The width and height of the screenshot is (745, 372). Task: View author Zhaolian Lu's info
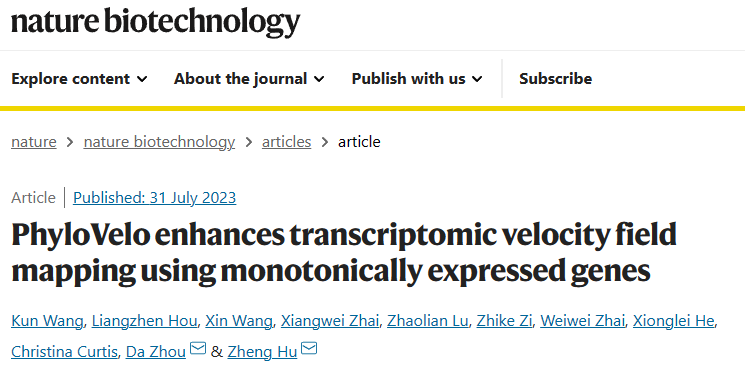[428, 322]
